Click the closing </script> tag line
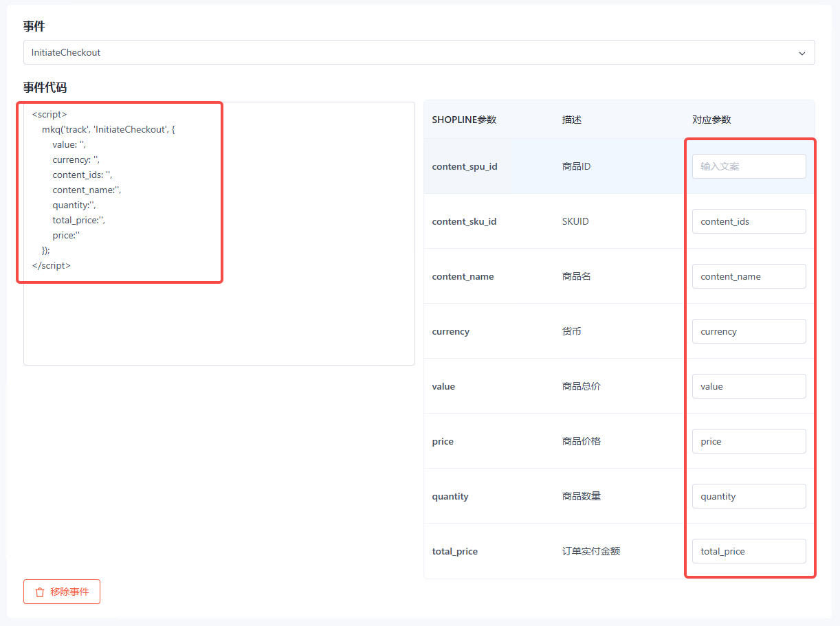This screenshot has height=626, width=840. click(51, 265)
